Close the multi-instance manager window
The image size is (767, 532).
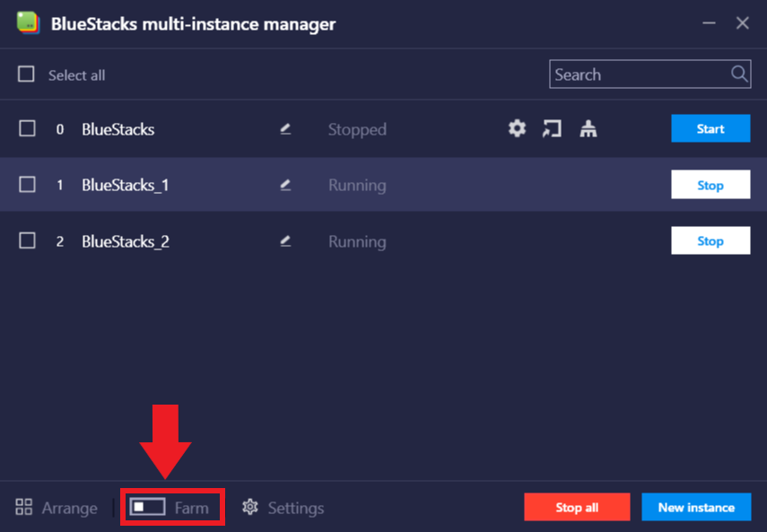tap(743, 23)
